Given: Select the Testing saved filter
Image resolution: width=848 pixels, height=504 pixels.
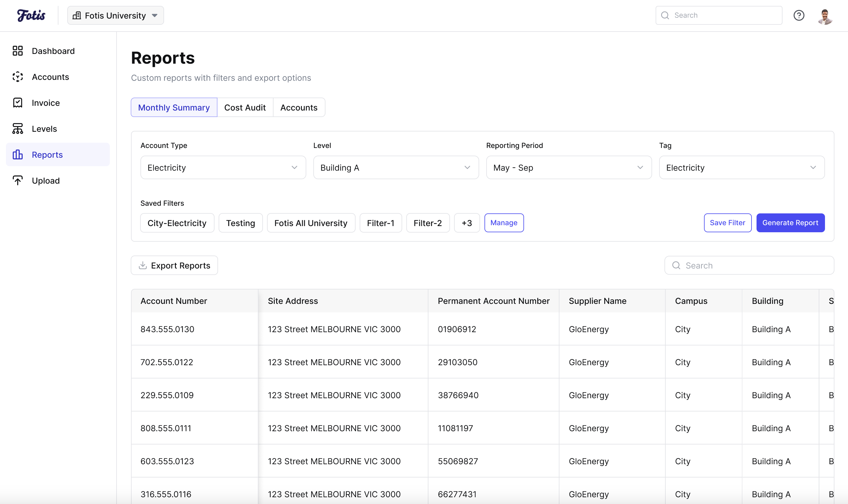Looking at the screenshot, I should click(240, 223).
